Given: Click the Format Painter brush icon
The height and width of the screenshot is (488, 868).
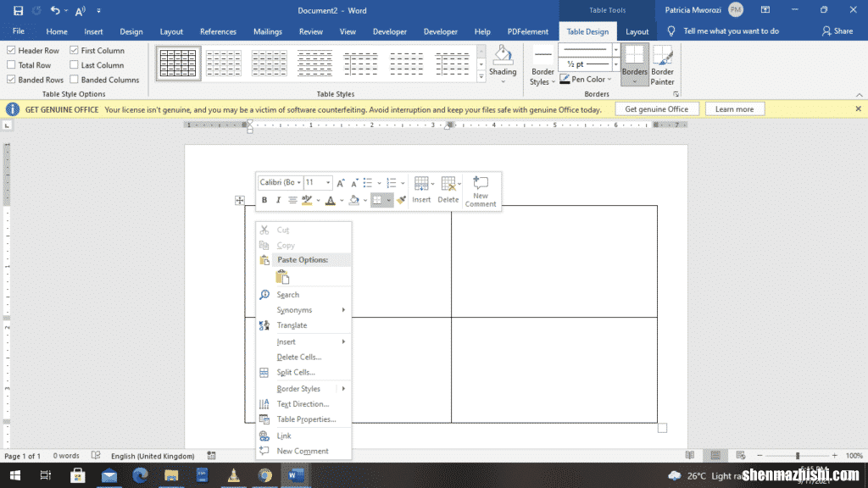Looking at the screenshot, I should [x=401, y=200].
